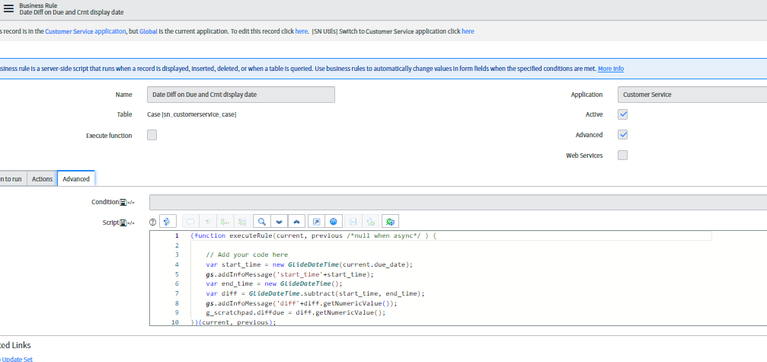
Task: Enable the Web Services checkbox
Action: [x=623, y=155]
